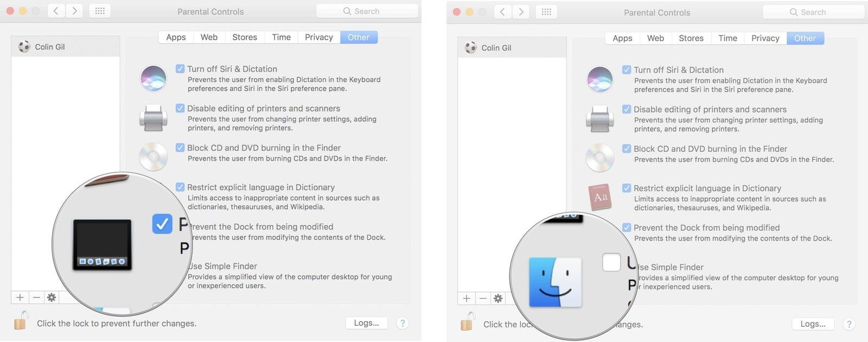868x342 pixels.
Task: Open the gear action menu in left window
Action: 52,297
